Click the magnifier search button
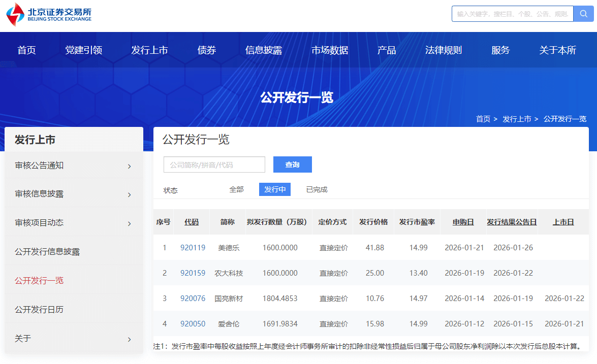 [x=583, y=14]
